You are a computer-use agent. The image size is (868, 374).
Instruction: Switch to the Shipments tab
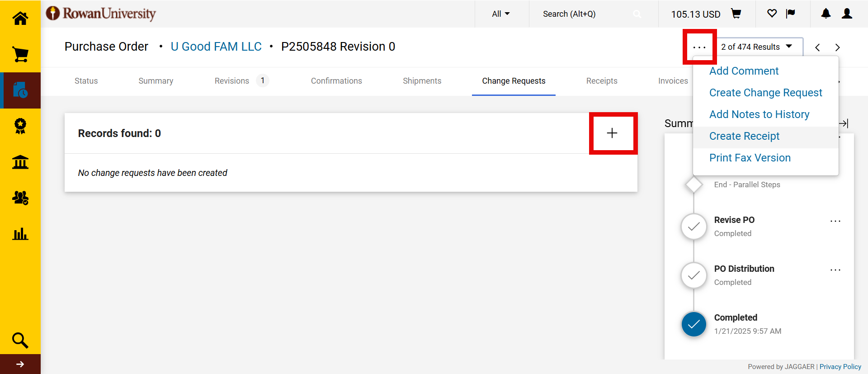coord(422,81)
